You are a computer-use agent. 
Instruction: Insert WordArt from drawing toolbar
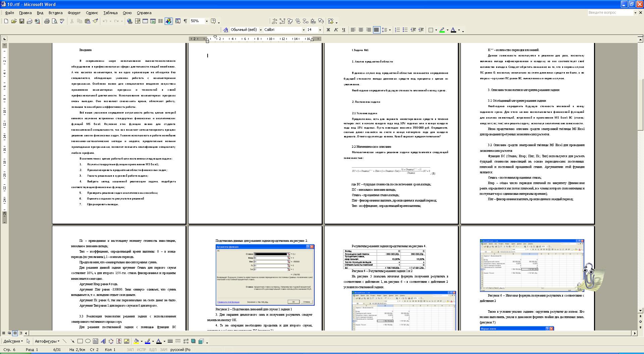103,341
